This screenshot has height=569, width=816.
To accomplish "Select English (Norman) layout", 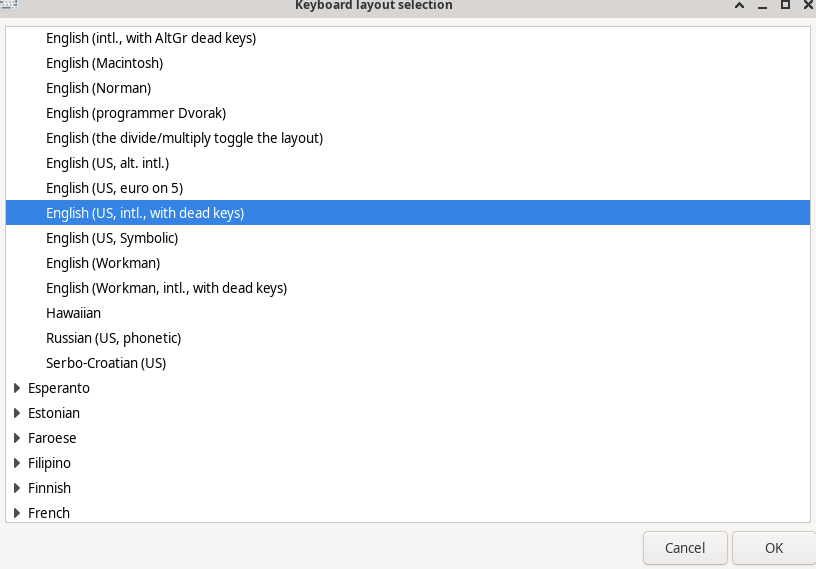I will coord(407,88).
